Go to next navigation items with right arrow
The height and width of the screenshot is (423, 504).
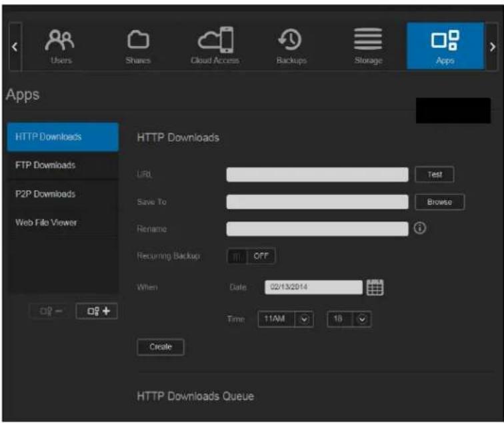493,47
